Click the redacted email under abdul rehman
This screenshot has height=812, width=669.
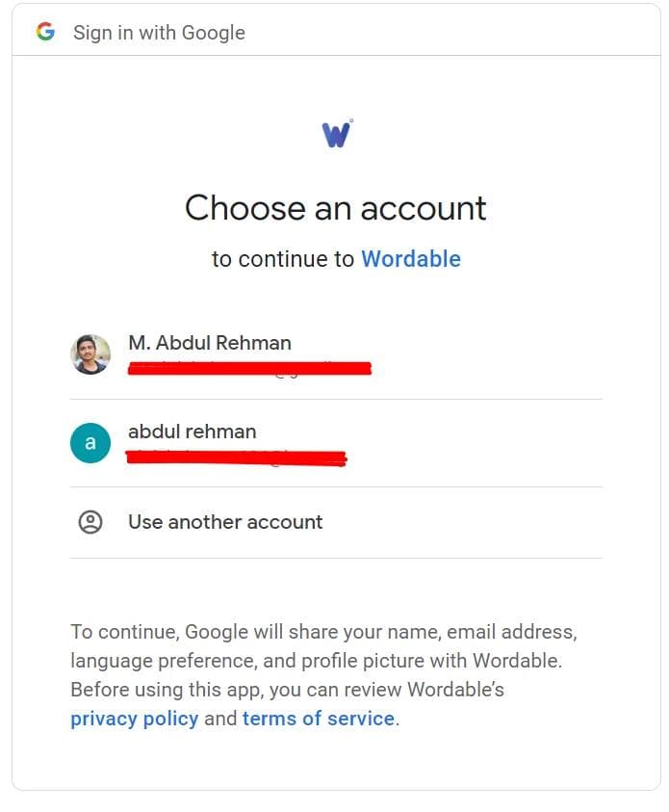(x=237, y=458)
